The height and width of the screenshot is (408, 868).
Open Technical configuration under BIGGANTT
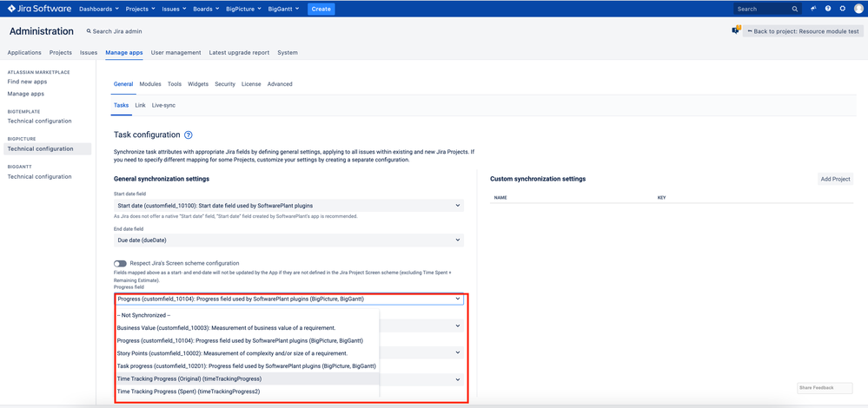[x=39, y=177]
